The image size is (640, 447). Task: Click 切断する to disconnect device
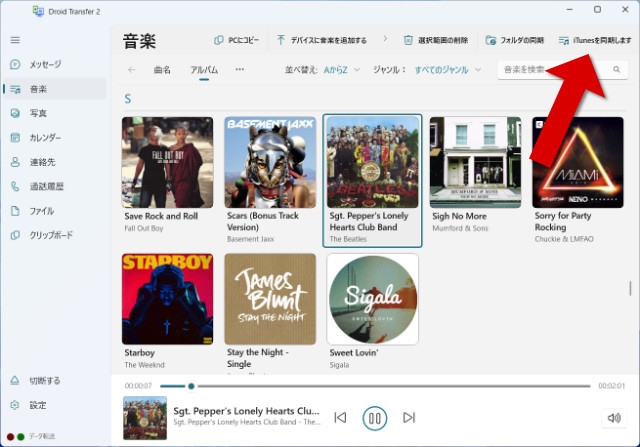[55, 380]
